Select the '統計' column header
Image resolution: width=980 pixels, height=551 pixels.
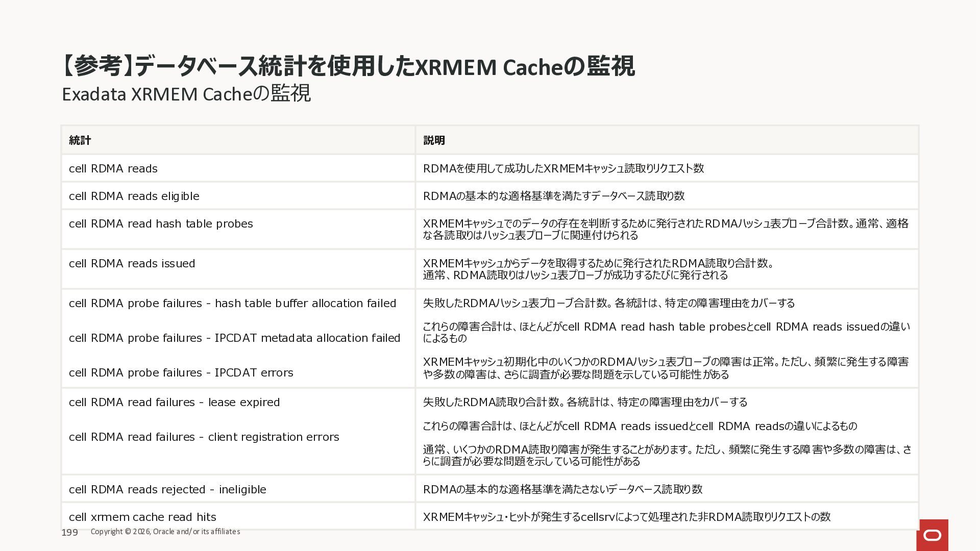click(x=80, y=140)
